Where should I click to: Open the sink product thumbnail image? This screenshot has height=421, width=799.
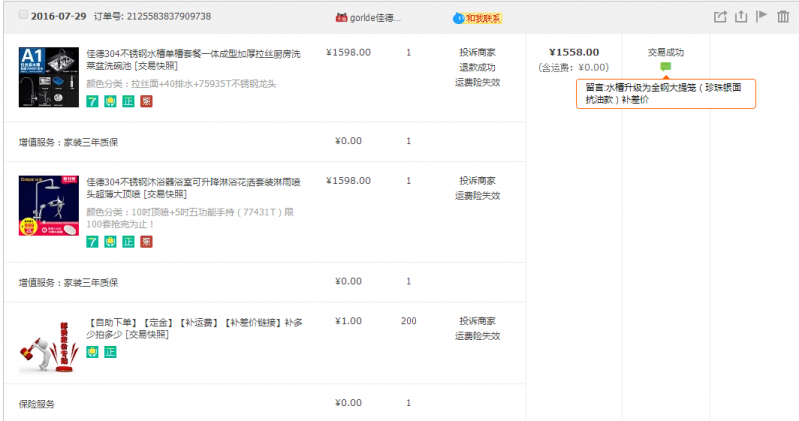(49, 77)
